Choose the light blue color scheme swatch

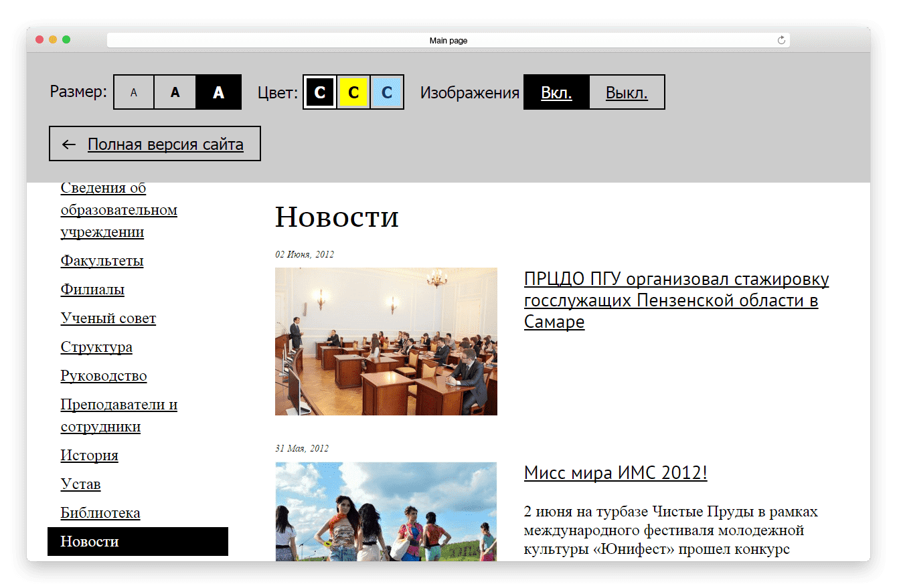[387, 92]
